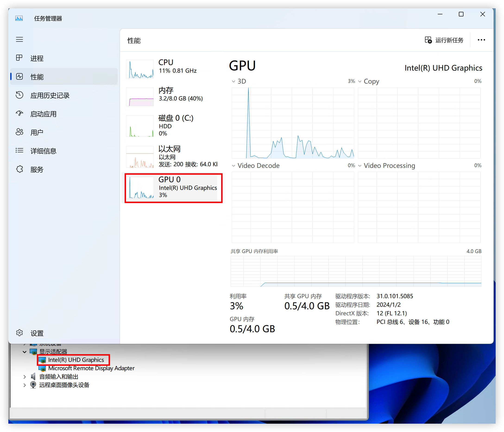Click the Processes (进程) icon in sidebar

[x=19, y=58]
